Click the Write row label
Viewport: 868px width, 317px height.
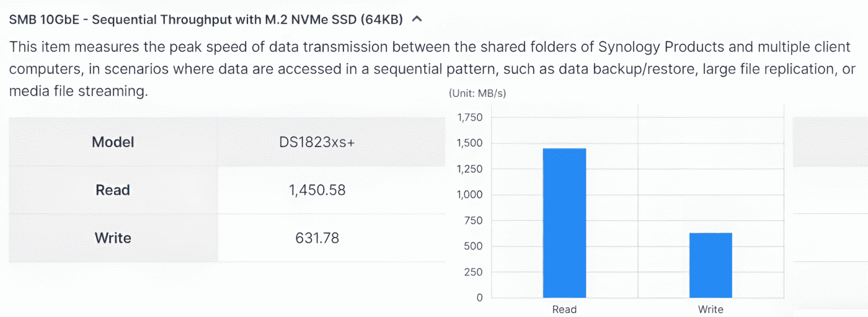[x=113, y=238]
